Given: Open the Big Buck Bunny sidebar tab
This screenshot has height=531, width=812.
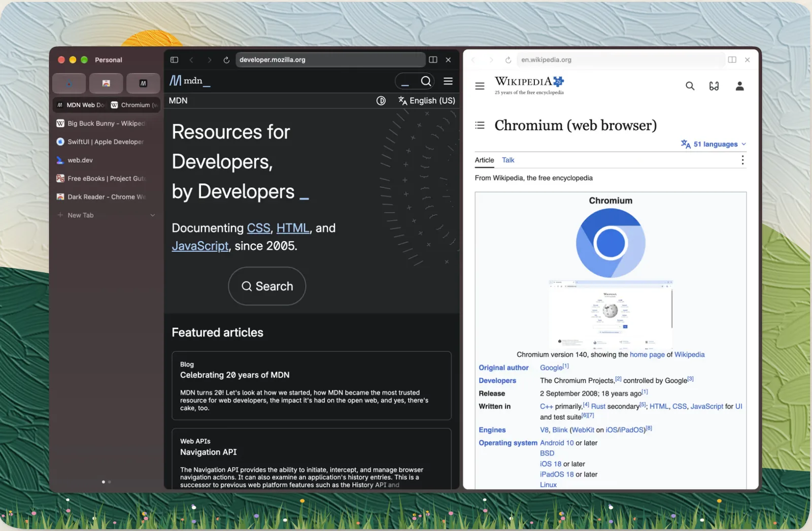Looking at the screenshot, I should 106,123.
